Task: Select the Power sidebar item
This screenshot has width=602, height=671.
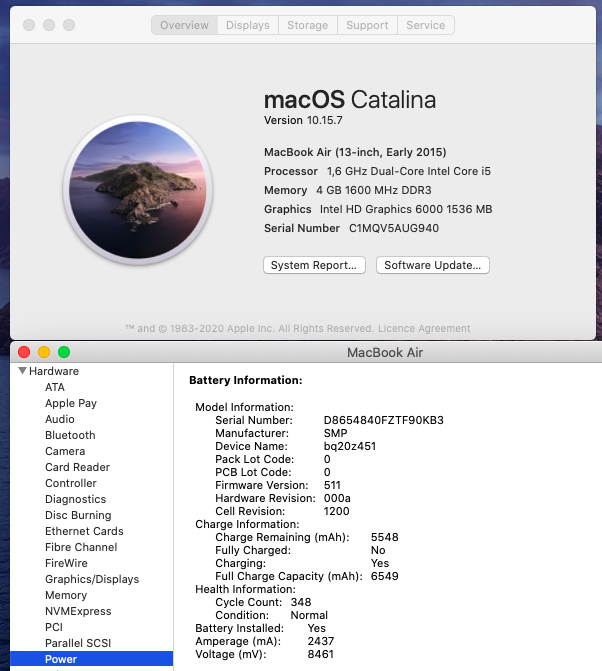Action: point(61,659)
